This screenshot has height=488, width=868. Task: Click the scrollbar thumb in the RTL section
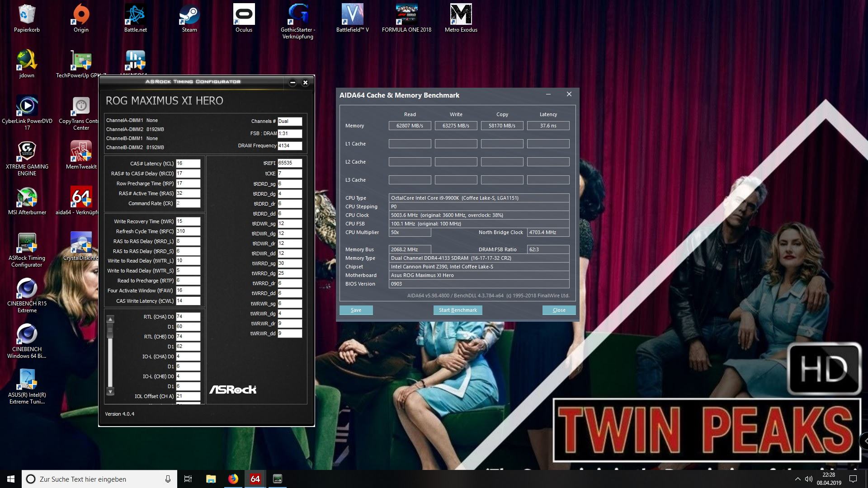(109, 332)
